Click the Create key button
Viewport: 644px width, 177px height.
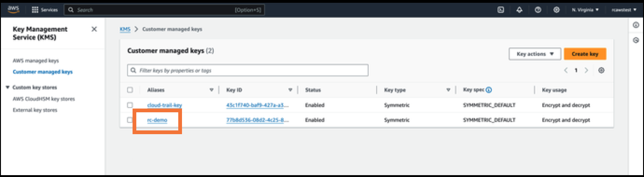(585, 54)
